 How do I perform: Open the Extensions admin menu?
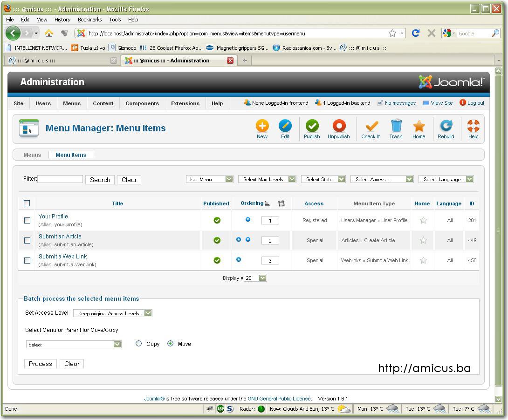tap(185, 103)
